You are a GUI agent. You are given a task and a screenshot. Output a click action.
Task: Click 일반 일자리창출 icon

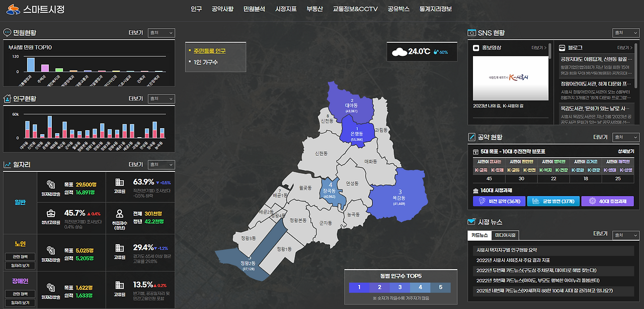(50, 184)
